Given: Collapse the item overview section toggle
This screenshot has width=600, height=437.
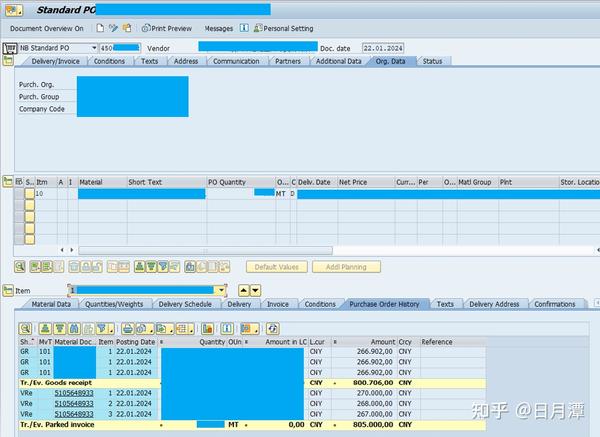Looking at the screenshot, I should [8, 181].
